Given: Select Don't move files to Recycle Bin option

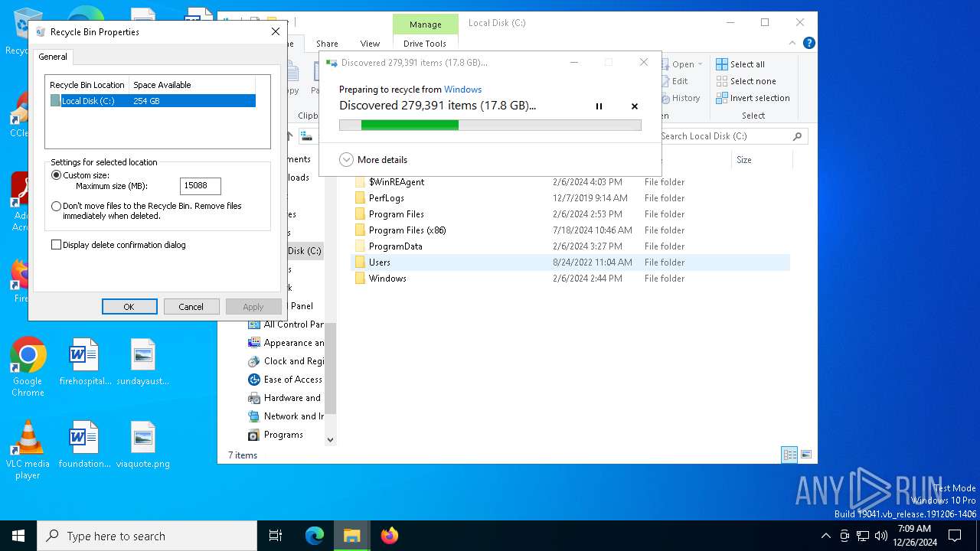Looking at the screenshot, I should (56, 206).
